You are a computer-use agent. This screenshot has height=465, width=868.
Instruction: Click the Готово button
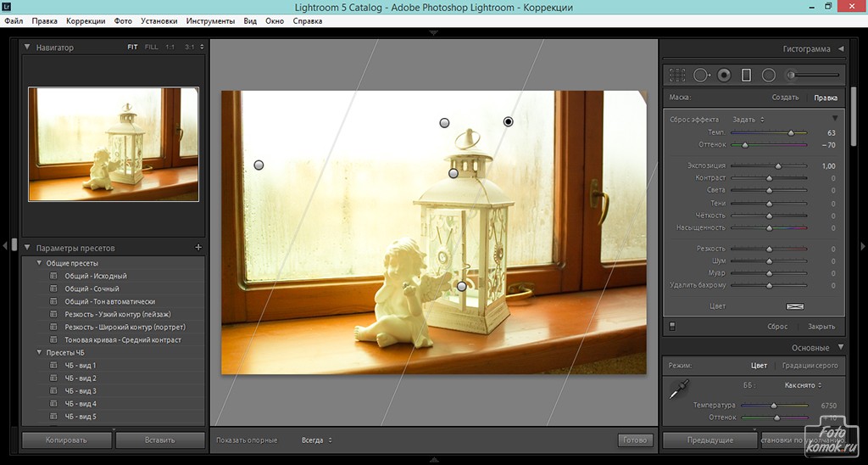pos(635,440)
